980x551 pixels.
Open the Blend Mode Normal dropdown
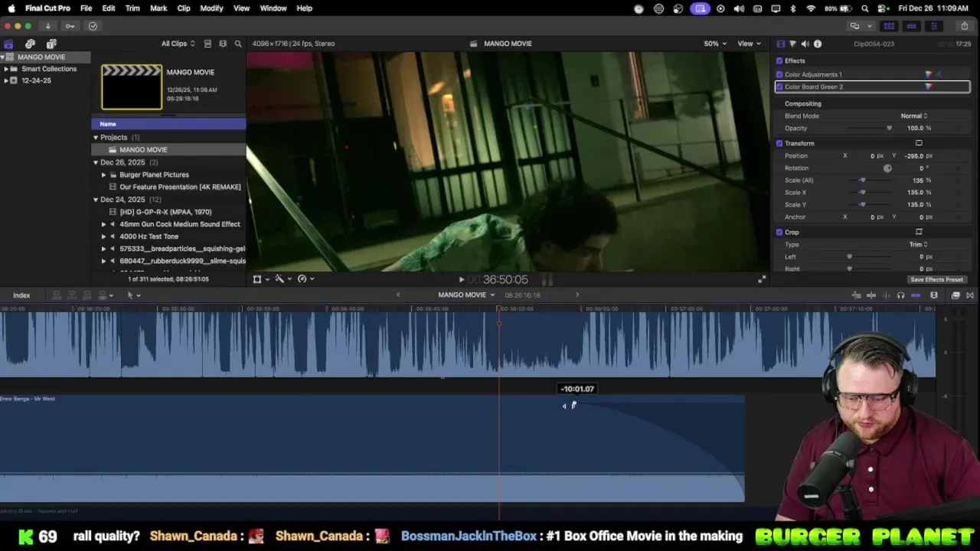(913, 116)
